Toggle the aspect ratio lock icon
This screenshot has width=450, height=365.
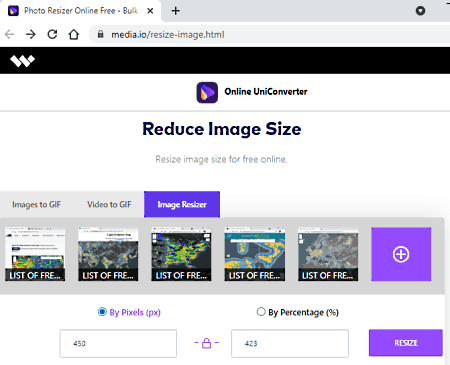(x=207, y=343)
